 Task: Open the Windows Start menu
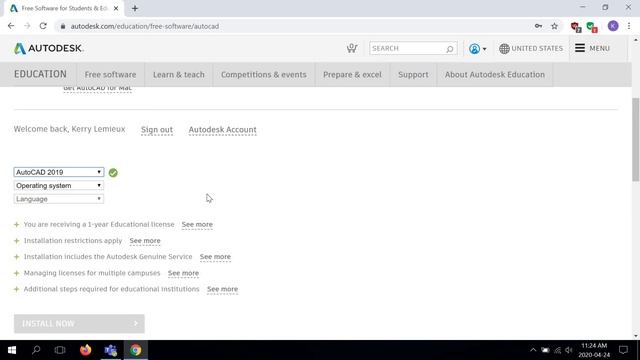(12, 350)
